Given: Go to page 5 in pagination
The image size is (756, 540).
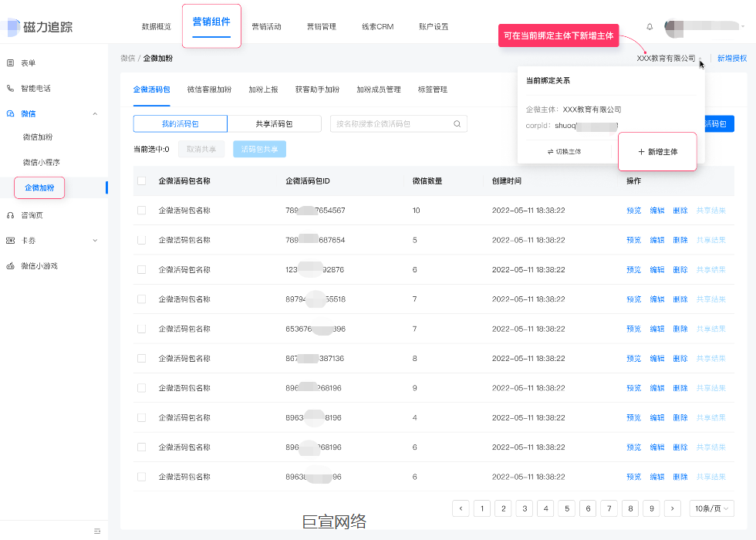Looking at the screenshot, I should [567, 508].
